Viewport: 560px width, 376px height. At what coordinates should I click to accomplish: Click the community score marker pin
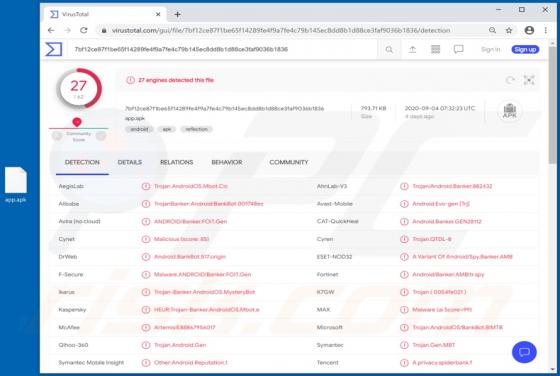click(x=77, y=122)
